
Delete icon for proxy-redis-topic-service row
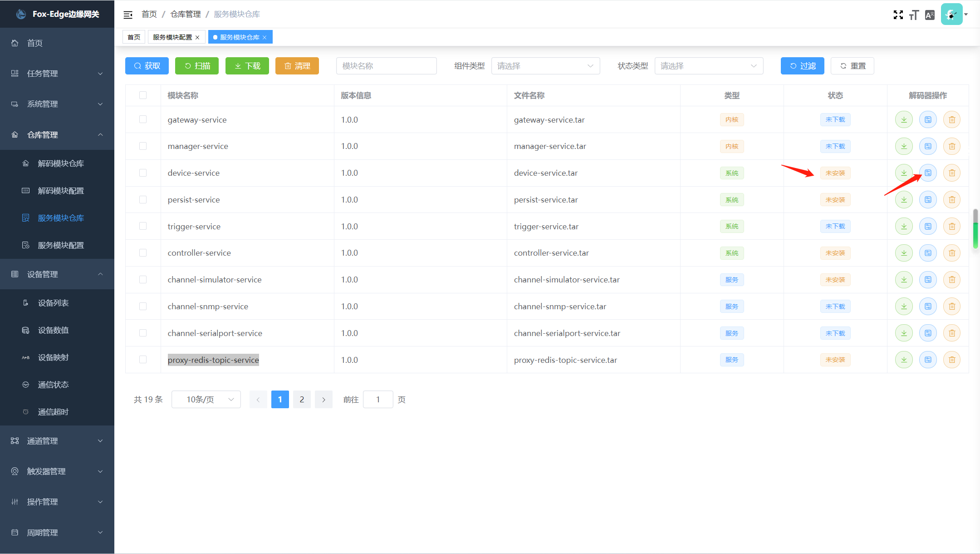coord(952,360)
